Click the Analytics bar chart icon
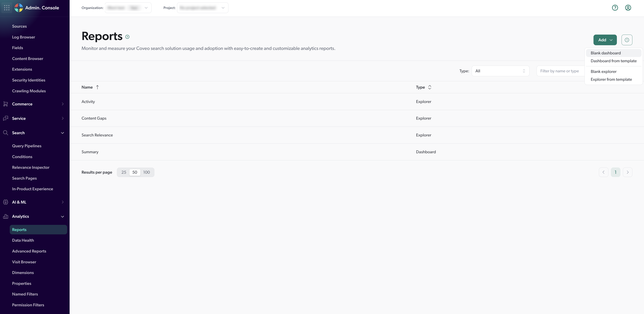 click(5, 216)
